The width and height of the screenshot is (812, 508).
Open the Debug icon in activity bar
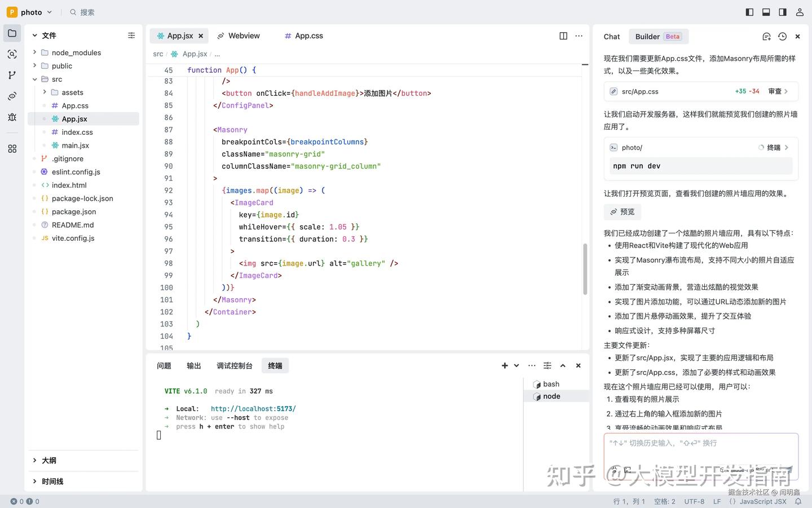(12, 117)
